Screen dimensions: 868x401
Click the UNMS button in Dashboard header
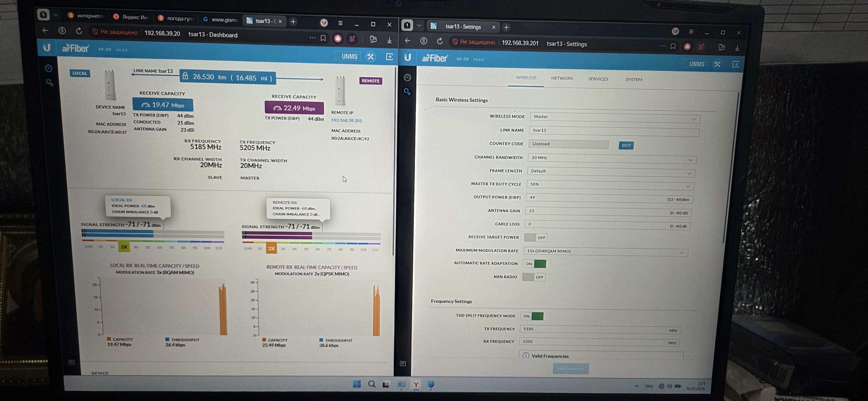[x=349, y=56]
